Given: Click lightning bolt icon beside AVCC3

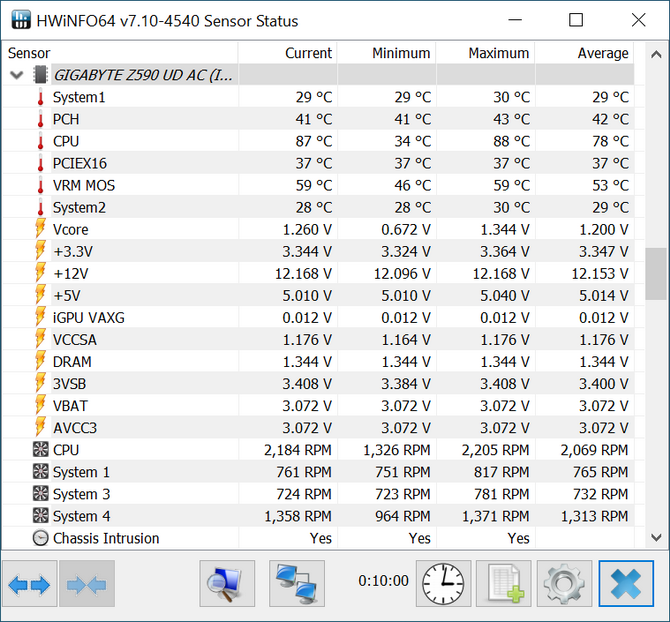Looking at the screenshot, I should 40,427.
